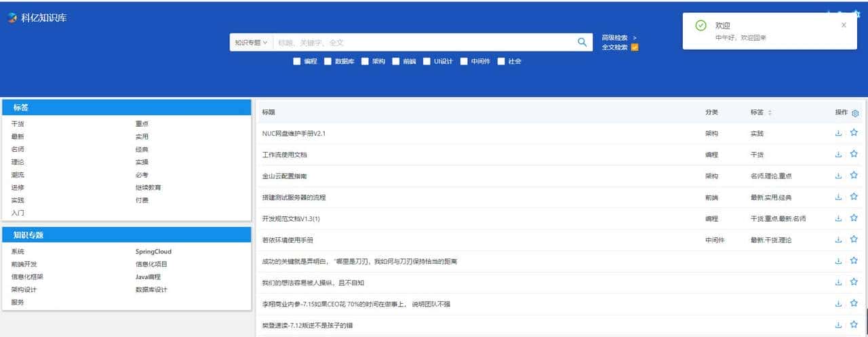This screenshot has width=868, height=337.
Task: Click the search keyword input field
Action: 424,42
